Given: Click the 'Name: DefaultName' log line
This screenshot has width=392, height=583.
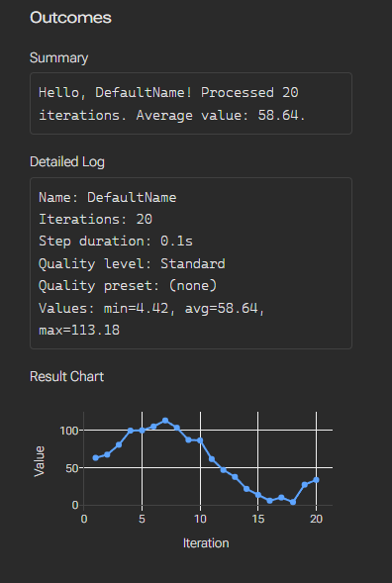Looking at the screenshot, I should click(108, 197).
